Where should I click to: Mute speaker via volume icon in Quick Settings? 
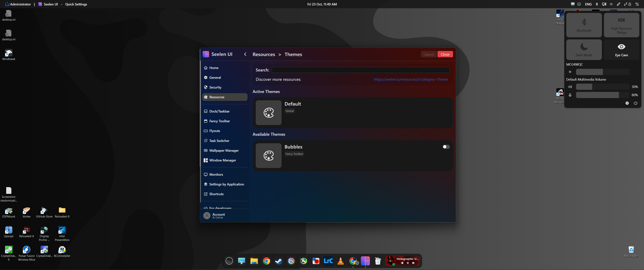570,87
